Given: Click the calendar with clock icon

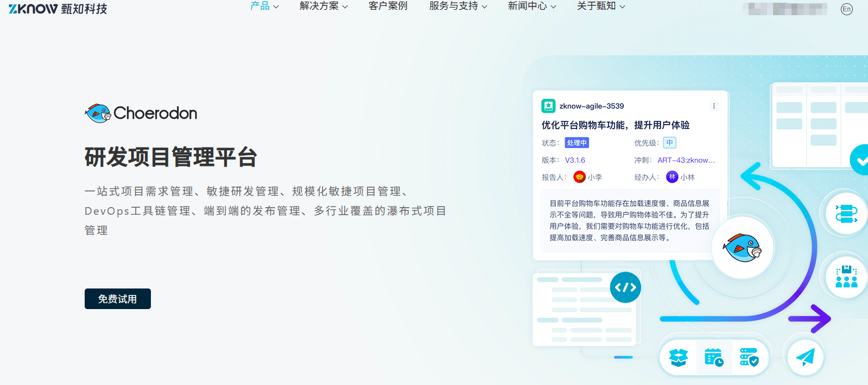Looking at the screenshot, I should [713, 357].
